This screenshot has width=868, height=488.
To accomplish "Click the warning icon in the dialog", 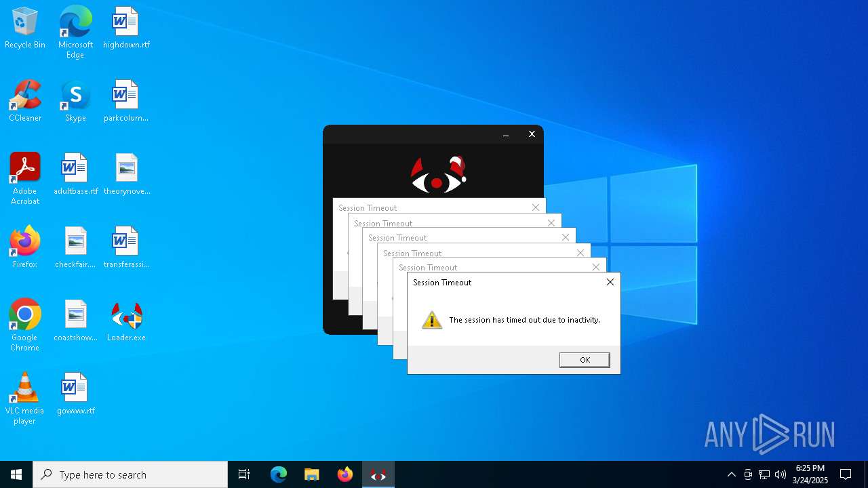I will [x=432, y=320].
